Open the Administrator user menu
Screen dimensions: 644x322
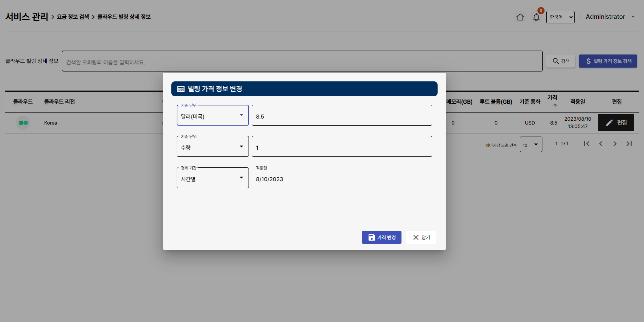(610, 17)
